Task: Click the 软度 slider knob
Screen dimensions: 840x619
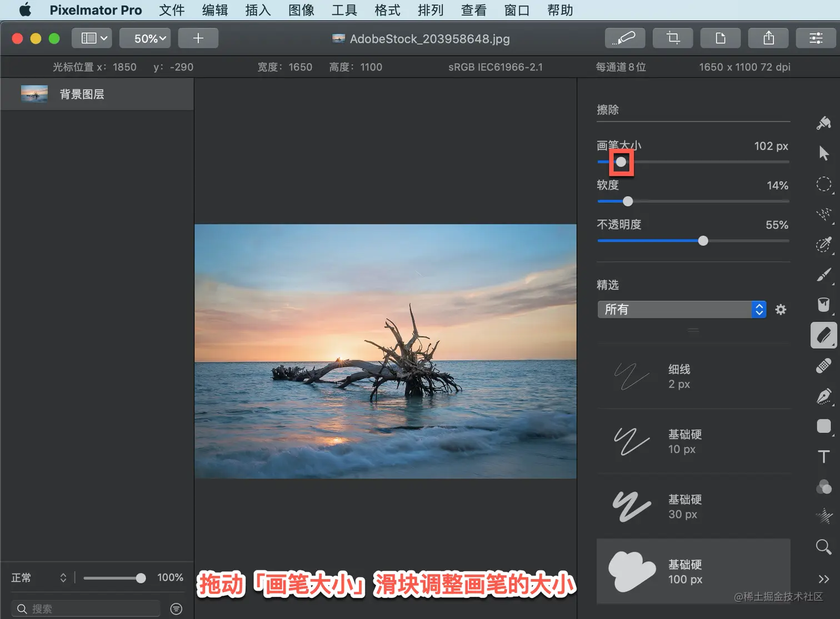Action: coord(628,202)
